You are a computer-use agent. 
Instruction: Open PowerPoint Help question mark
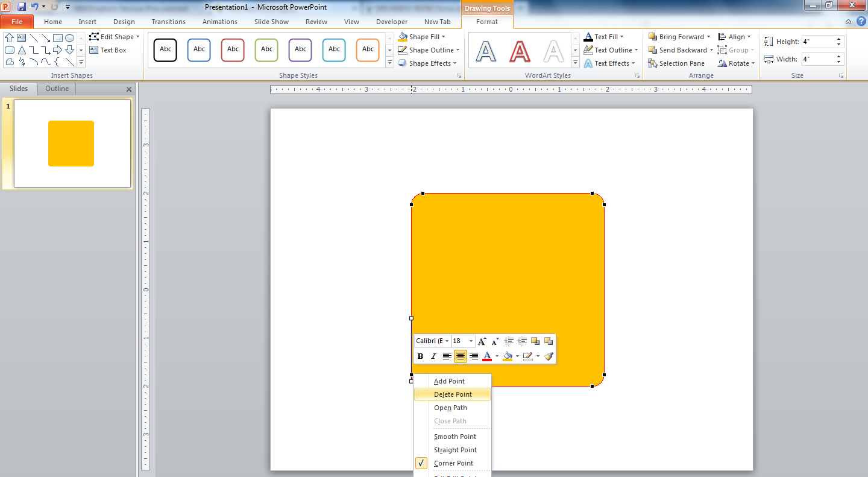point(861,21)
